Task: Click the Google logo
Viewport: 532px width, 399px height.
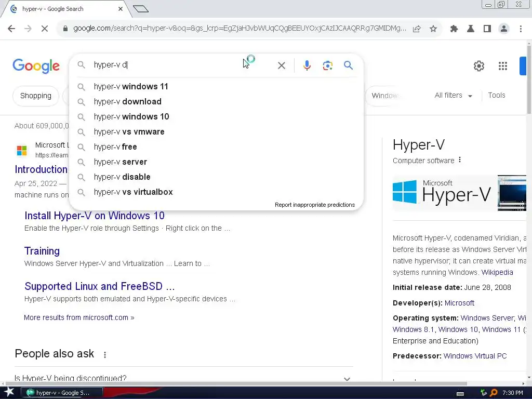Action: [x=36, y=66]
